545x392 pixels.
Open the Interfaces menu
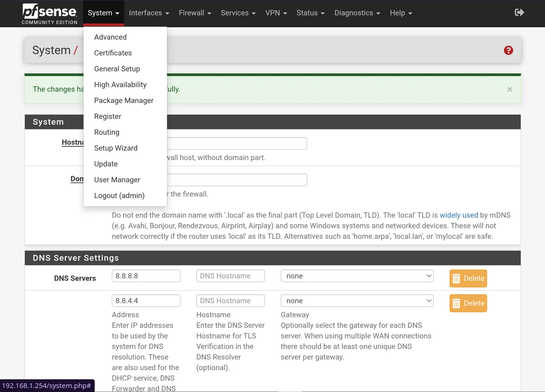pos(149,13)
